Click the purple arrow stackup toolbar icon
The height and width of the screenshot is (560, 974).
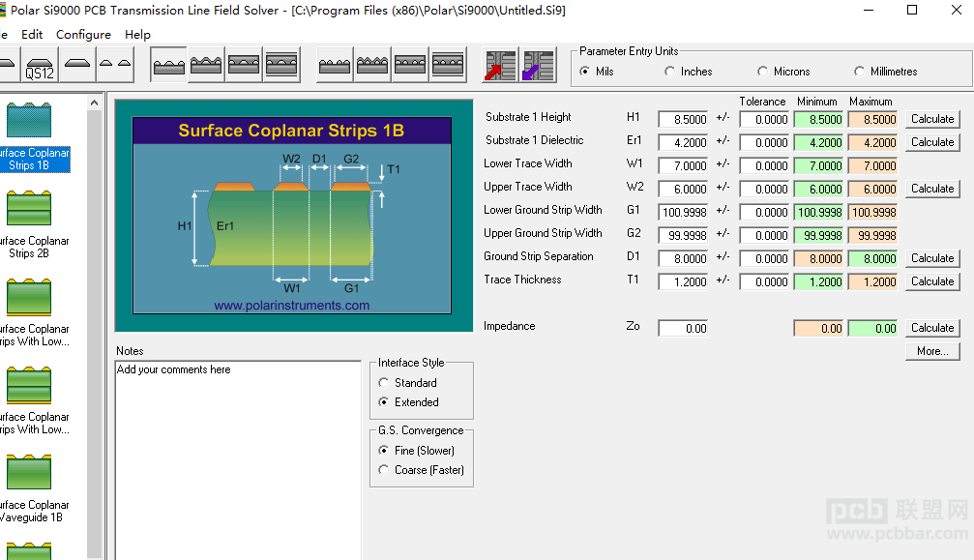pyautogui.click(x=538, y=65)
